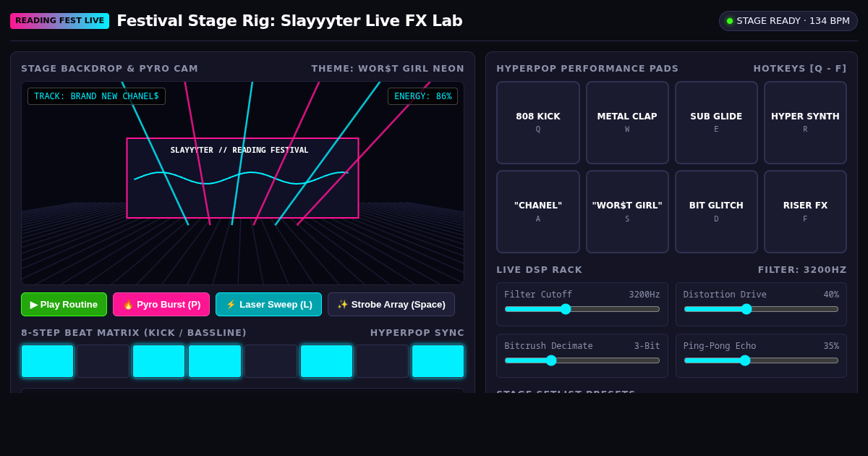Click the HYPERPOP PERFORMANCE PADS heading
The image size is (868, 456).
click(587, 69)
